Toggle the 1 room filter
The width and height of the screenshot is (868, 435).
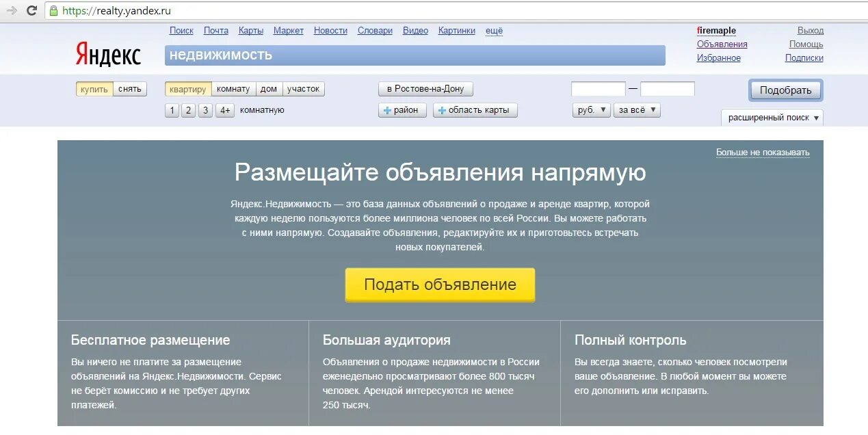(172, 110)
